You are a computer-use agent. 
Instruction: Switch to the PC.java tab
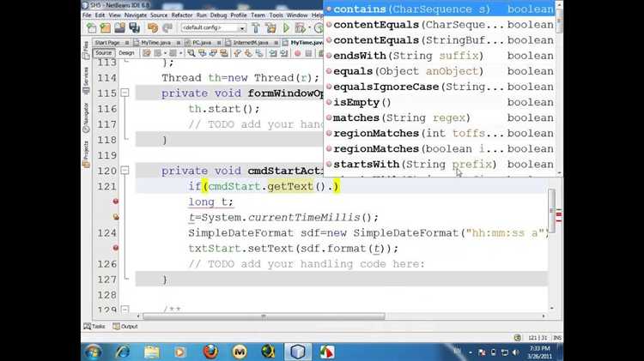pyautogui.click(x=202, y=43)
